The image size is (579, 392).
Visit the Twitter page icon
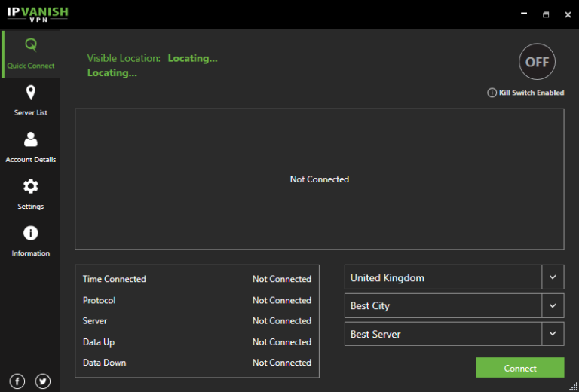(x=43, y=381)
